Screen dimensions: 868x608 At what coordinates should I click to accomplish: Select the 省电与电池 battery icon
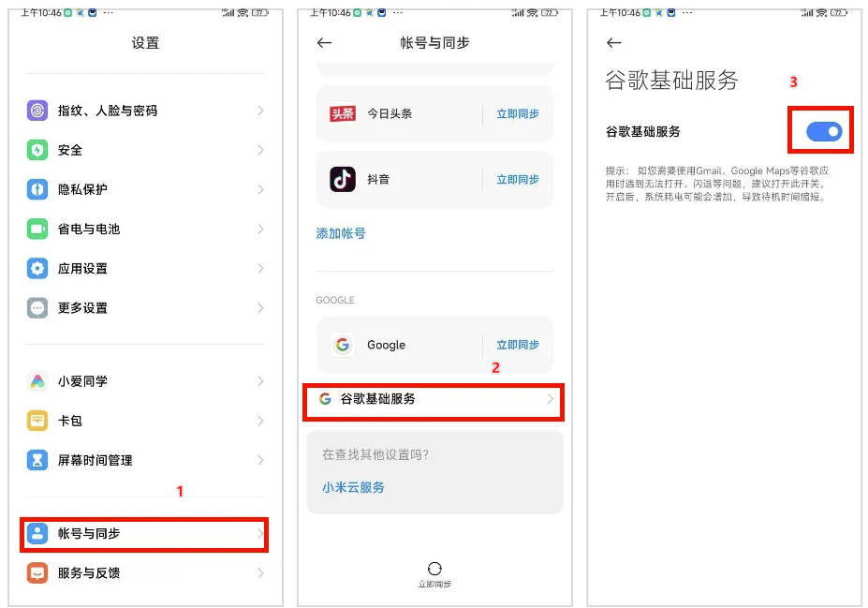tap(37, 229)
